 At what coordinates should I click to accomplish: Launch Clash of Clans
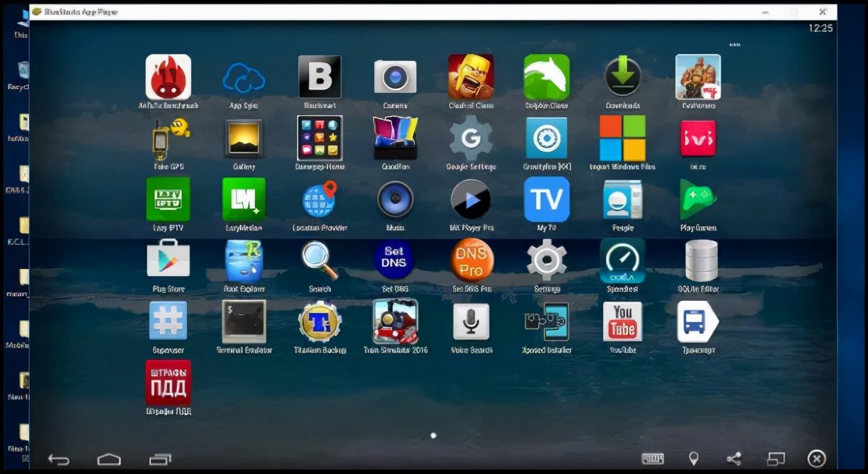(x=471, y=77)
